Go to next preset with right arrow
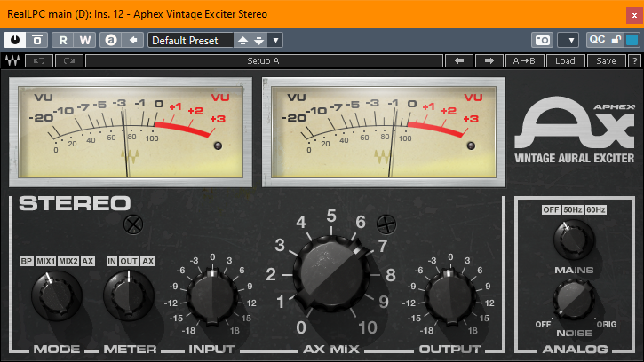 point(489,60)
